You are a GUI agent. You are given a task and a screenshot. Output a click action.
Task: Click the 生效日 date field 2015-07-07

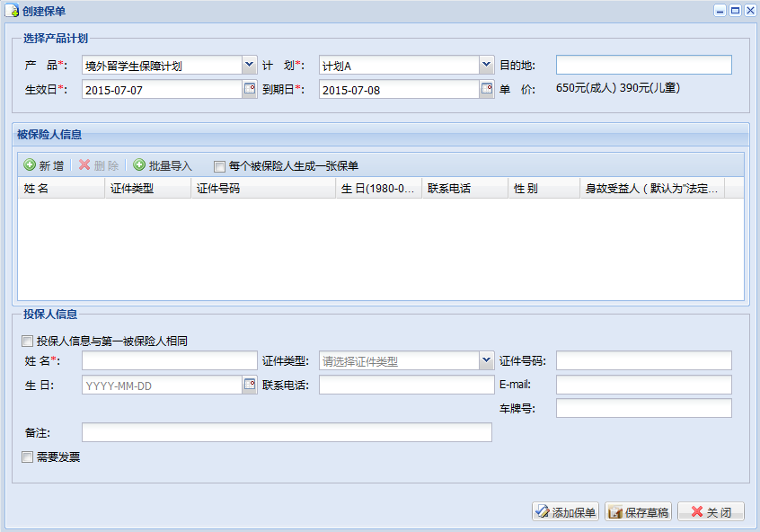click(x=162, y=89)
